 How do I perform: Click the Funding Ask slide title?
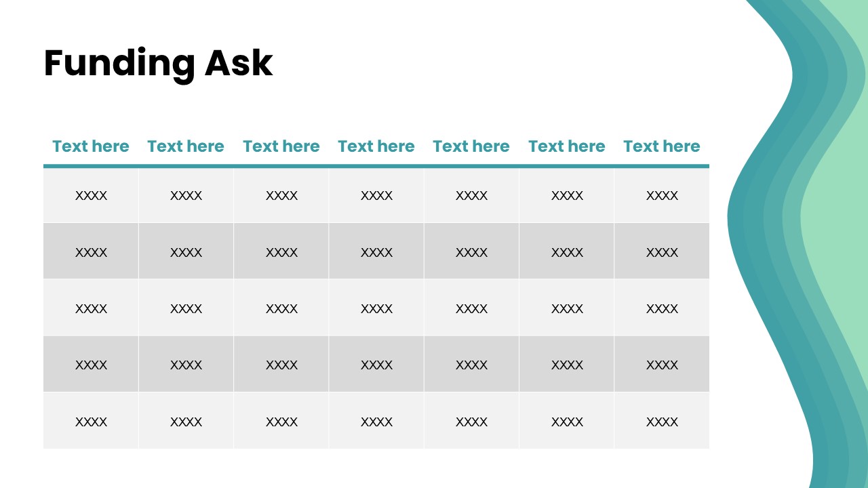(x=158, y=64)
